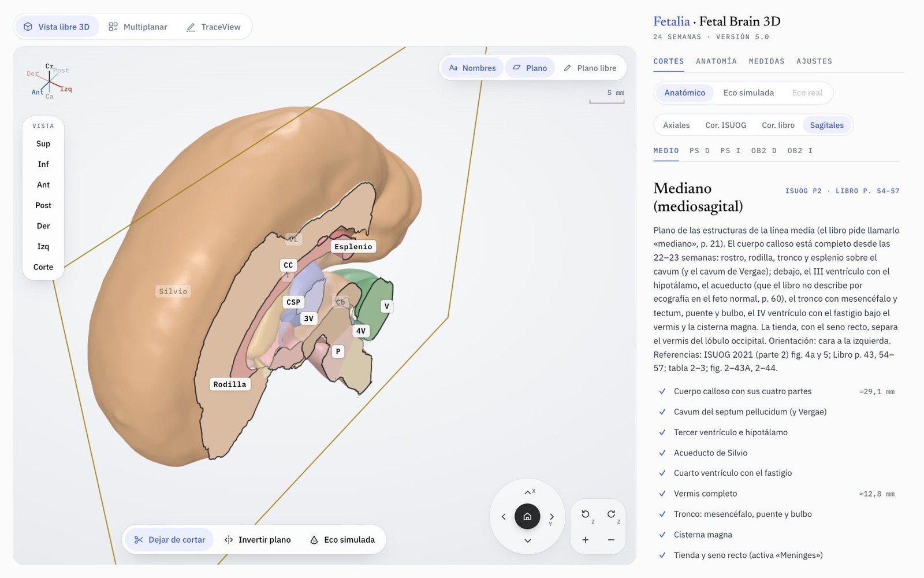Rotate view right with the Y arrow
The width and height of the screenshot is (924, 578).
point(552,517)
